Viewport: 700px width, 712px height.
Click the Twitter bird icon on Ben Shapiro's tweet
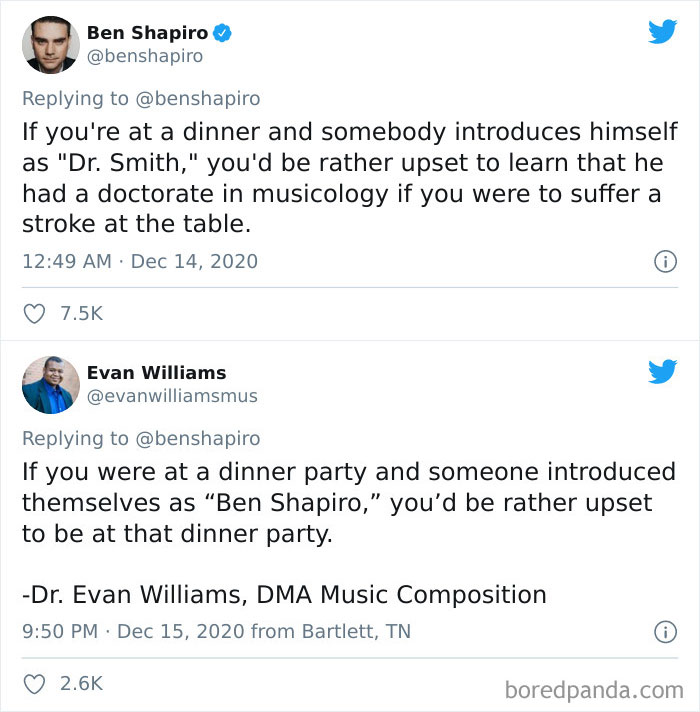pyautogui.click(x=662, y=31)
